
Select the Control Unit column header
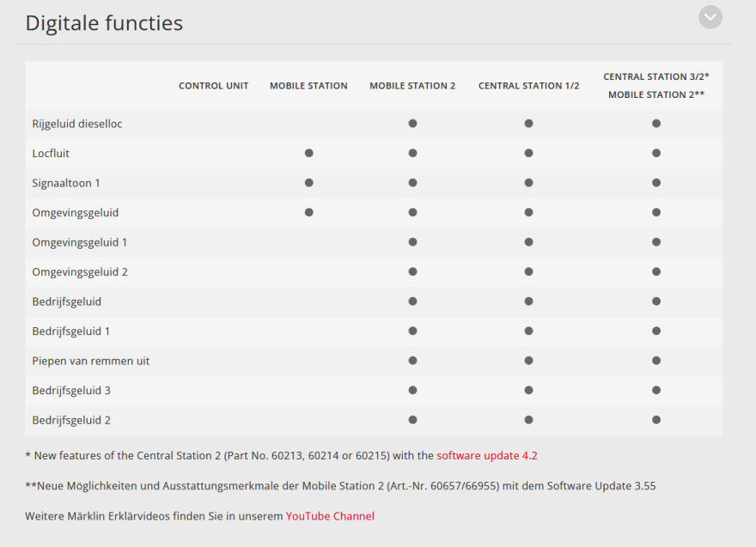point(214,86)
